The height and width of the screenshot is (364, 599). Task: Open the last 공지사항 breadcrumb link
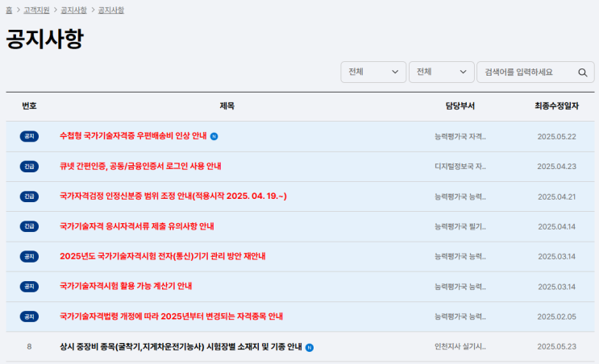coord(110,10)
